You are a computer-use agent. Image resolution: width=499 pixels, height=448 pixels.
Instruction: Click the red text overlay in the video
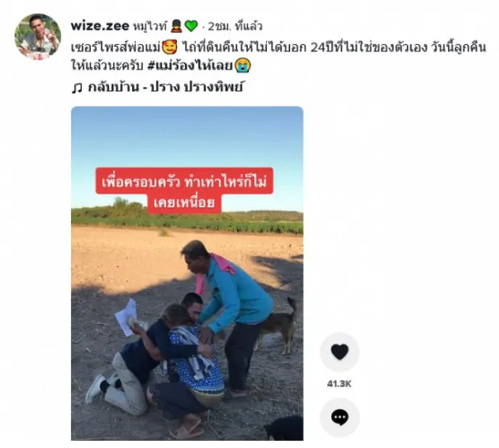184,191
